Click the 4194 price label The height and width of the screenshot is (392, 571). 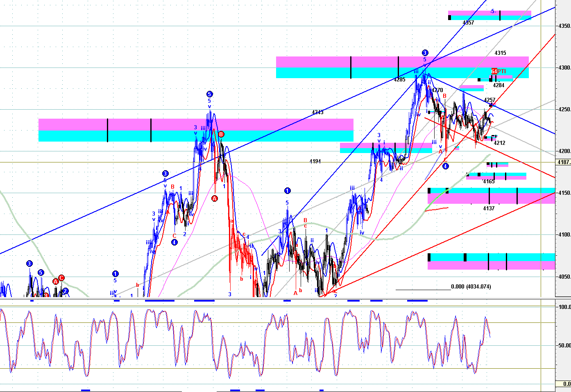click(315, 162)
